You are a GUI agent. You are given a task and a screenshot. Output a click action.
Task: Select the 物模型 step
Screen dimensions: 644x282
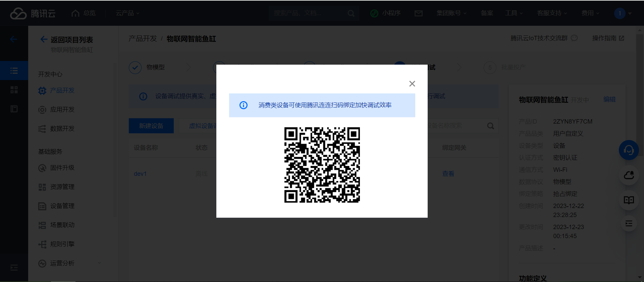[x=147, y=67]
